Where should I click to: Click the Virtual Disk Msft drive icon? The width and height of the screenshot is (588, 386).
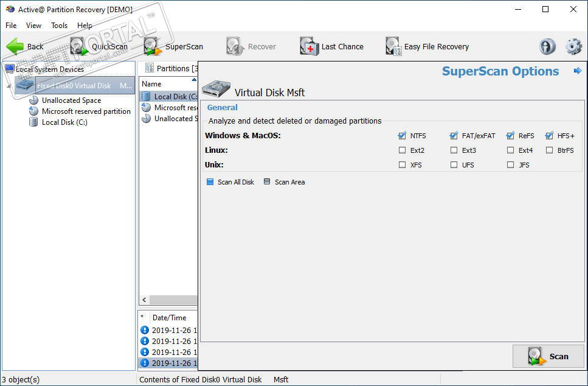click(216, 89)
